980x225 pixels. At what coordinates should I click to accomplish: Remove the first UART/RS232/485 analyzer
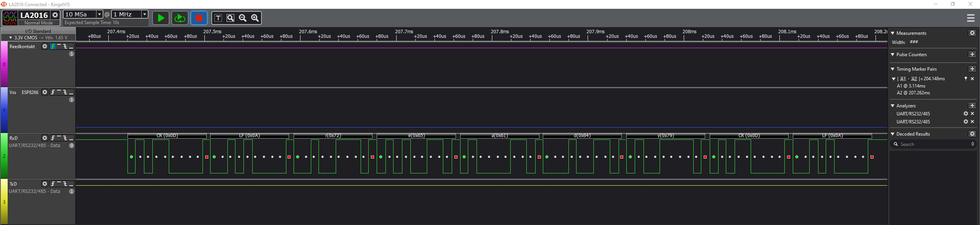point(972,113)
